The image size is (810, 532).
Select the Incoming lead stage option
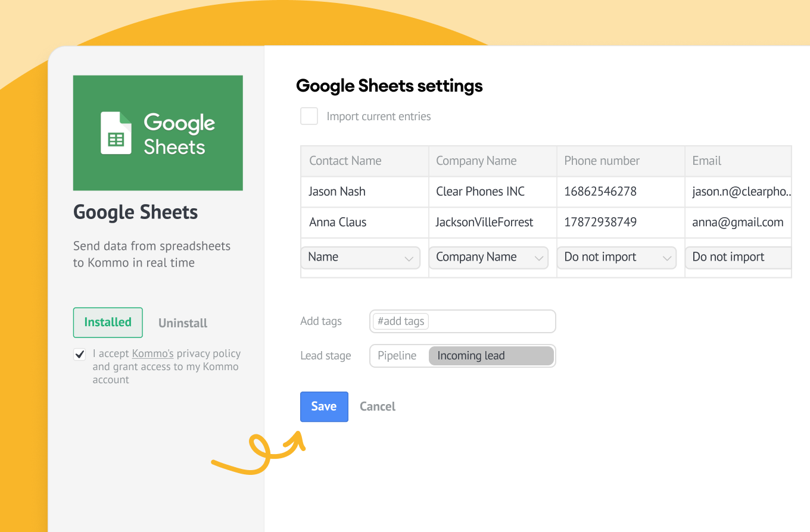pyautogui.click(x=491, y=356)
